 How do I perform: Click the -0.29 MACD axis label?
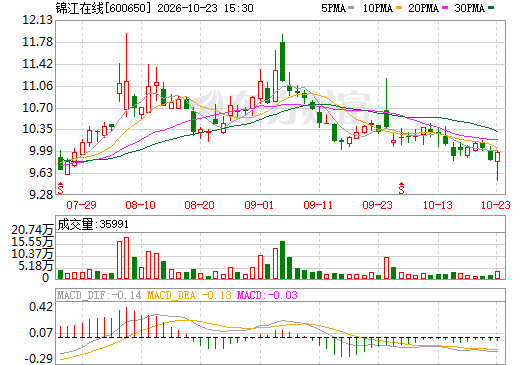point(39,359)
